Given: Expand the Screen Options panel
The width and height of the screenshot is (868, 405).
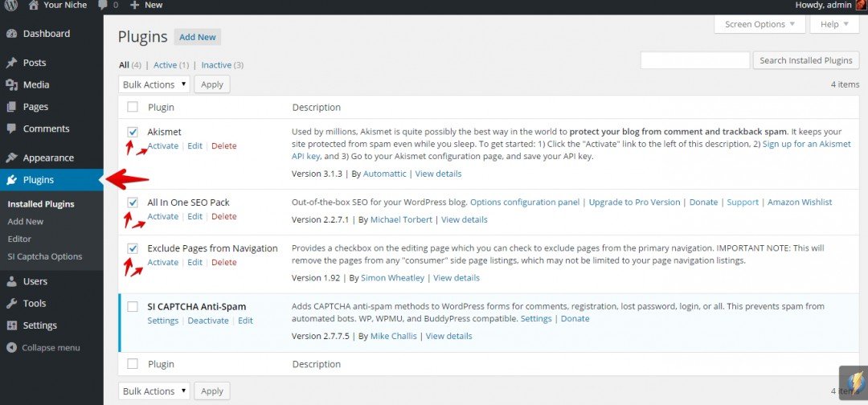Looking at the screenshot, I should [x=759, y=24].
